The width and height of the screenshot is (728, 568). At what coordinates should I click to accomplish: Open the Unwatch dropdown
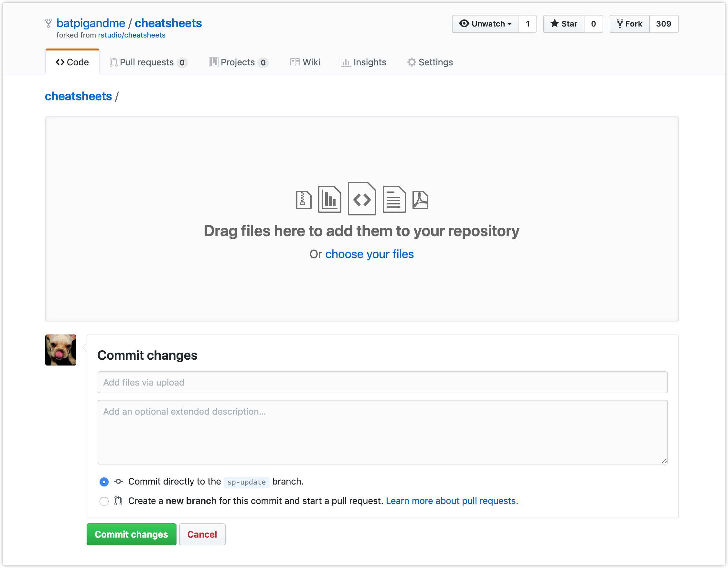(485, 24)
